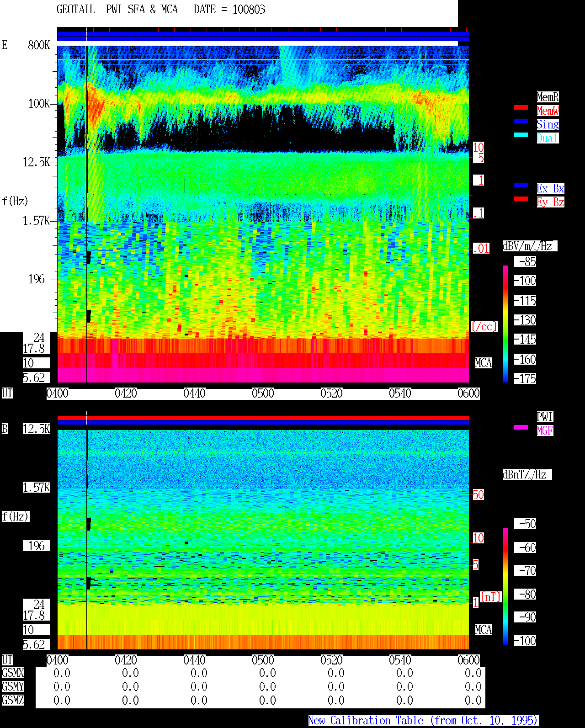Click the GSMX row label
Viewport: 585px width, 728px height.
click(x=13, y=673)
